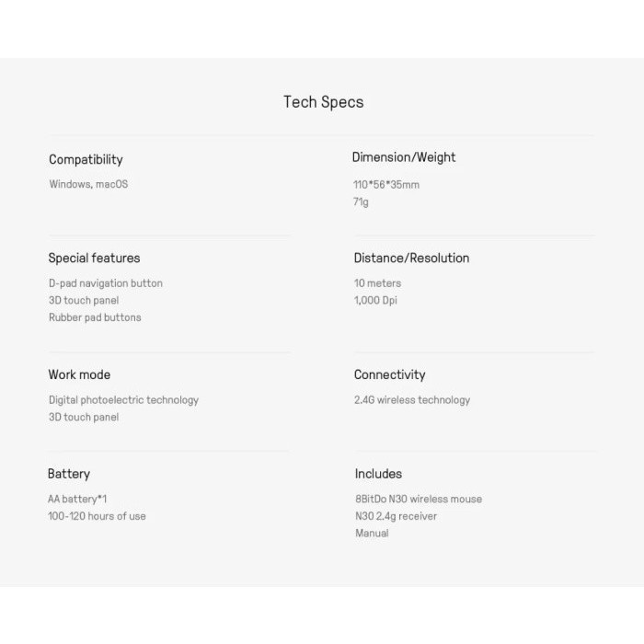Click '8BitDo N30 wireless mouse' item

(419, 500)
